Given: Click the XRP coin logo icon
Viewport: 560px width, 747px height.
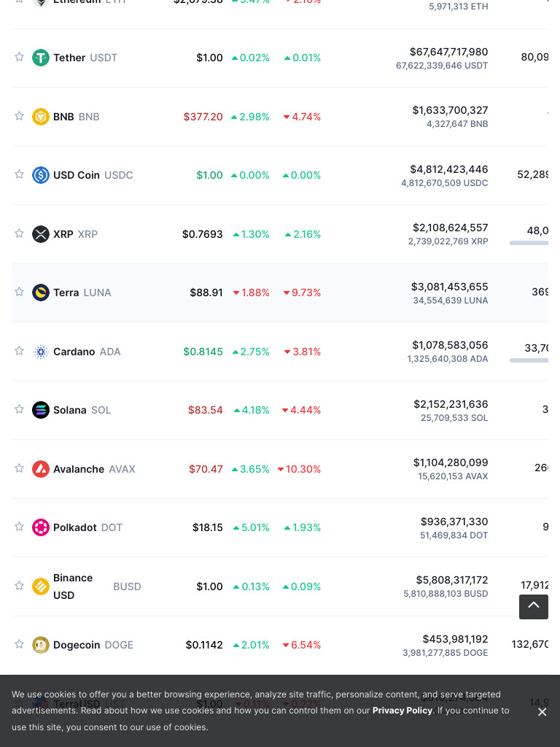Looking at the screenshot, I should 41,234.
